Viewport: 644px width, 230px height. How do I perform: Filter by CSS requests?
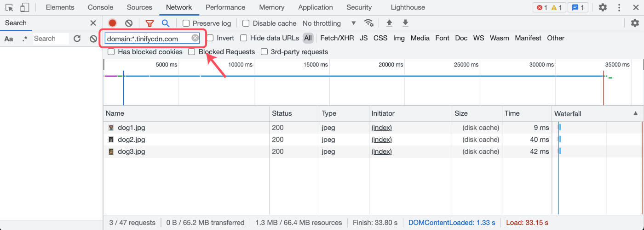coord(380,38)
